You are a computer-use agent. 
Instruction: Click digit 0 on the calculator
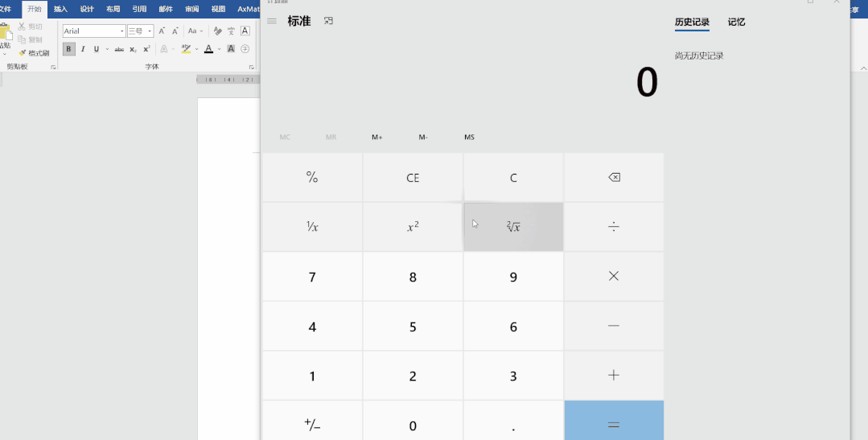pos(413,421)
